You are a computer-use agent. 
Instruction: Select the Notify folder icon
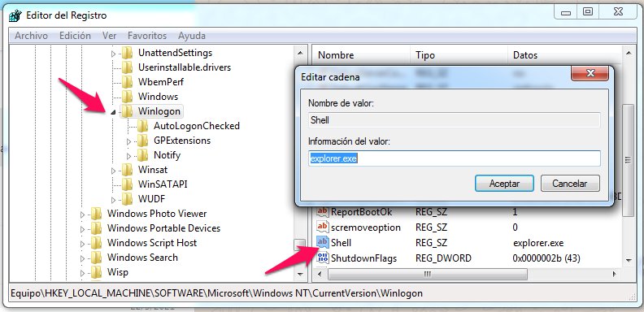[142, 155]
